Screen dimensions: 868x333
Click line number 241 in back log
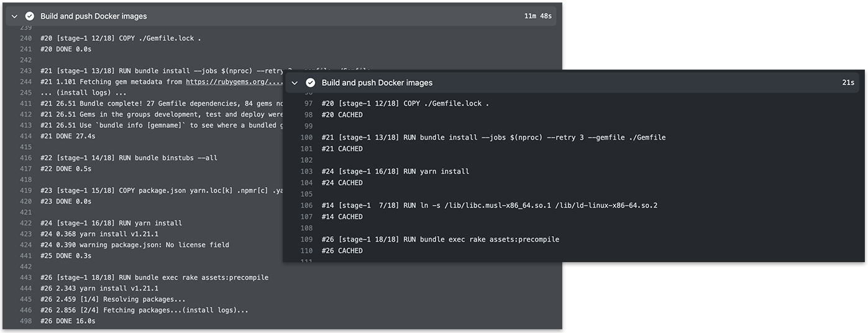(25, 49)
